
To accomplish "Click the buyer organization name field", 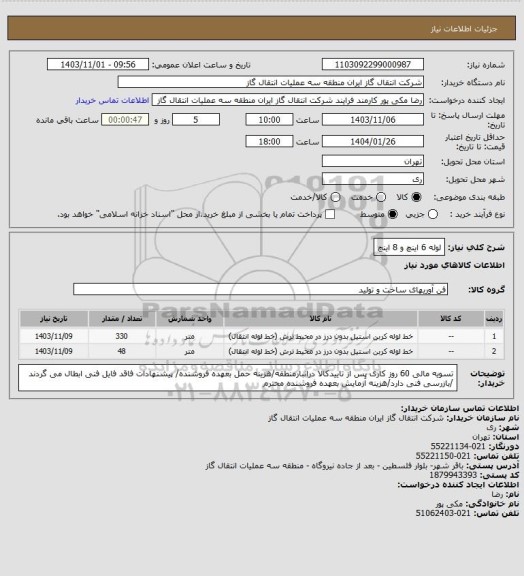I will click(x=270, y=82).
